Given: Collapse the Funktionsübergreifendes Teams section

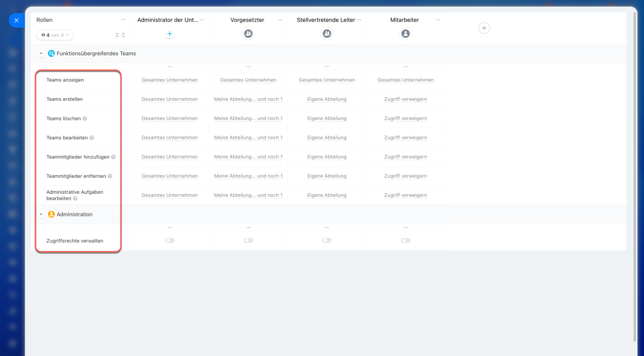Looking at the screenshot, I should pos(41,53).
